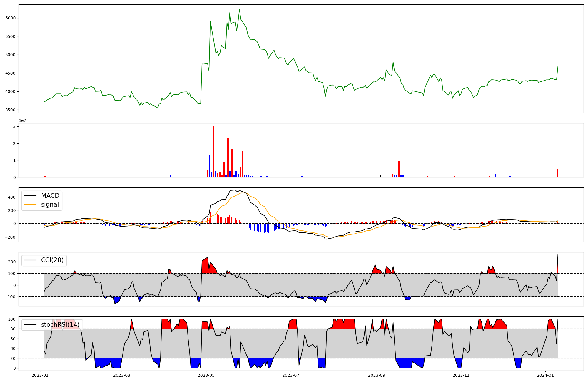Click the red volume bar in mid-September
The width and height of the screenshot is (588, 382).
tap(399, 169)
